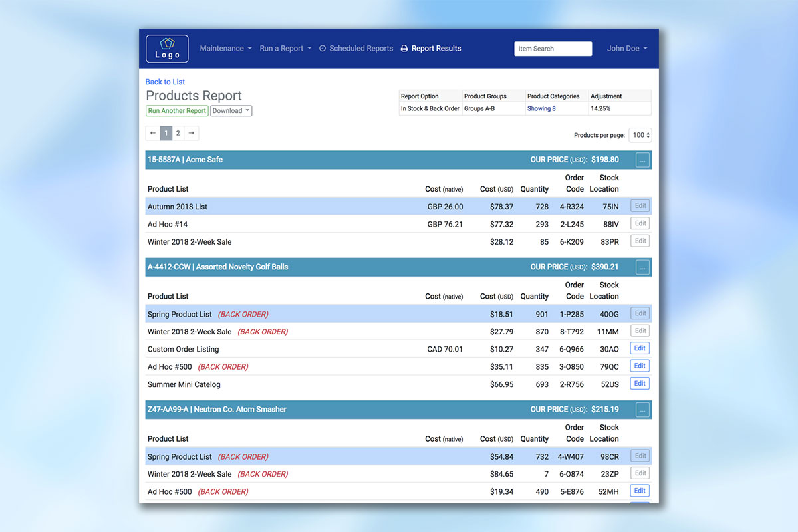Image resolution: width=798 pixels, height=532 pixels.
Task: Select page 2 in pagination
Action: [178, 134]
